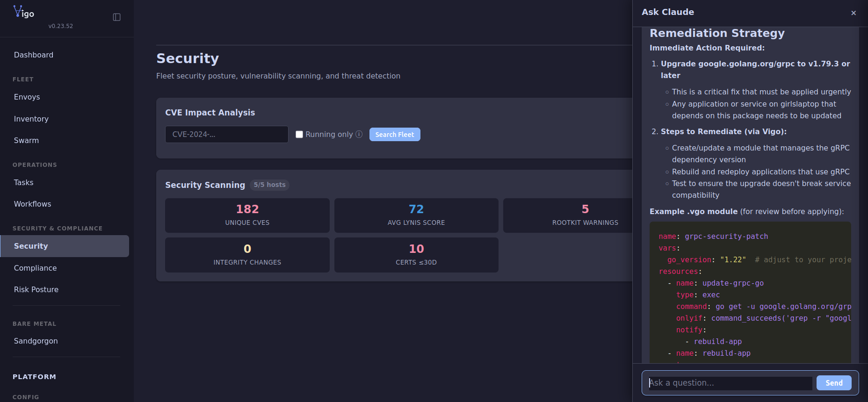
Task: Click the 'Upgrade google.golang.org/grpc' step text
Action: tap(755, 70)
